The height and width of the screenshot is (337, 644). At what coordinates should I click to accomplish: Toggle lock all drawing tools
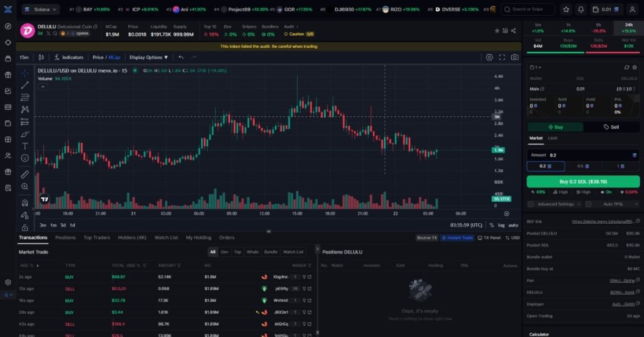click(25, 227)
